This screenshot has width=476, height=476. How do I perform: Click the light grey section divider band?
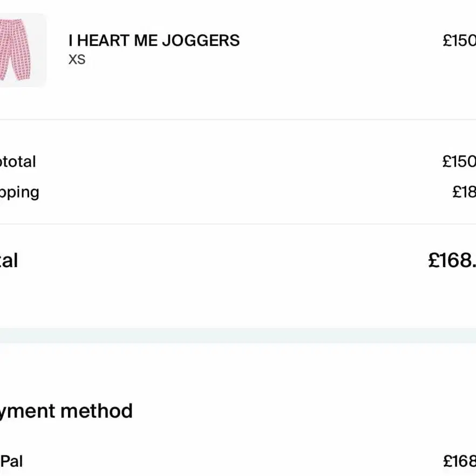click(x=237, y=335)
